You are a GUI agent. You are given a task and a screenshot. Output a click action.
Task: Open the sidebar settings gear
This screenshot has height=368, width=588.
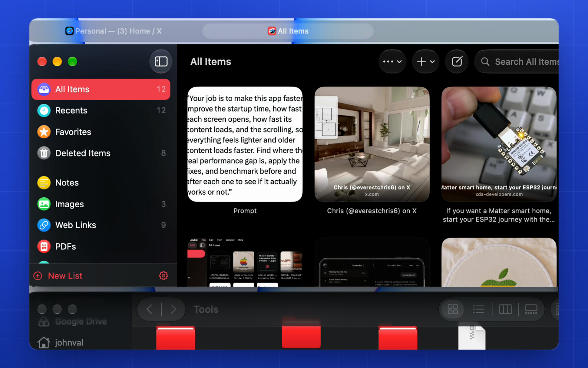(164, 276)
